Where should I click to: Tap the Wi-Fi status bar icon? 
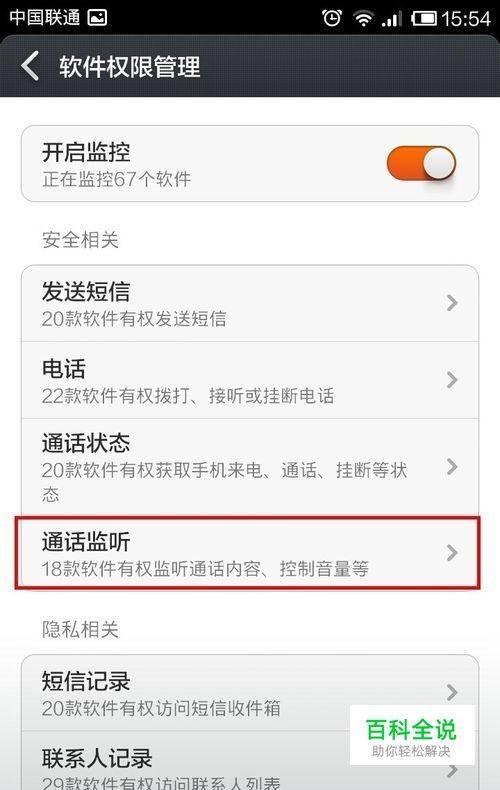point(363,19)
